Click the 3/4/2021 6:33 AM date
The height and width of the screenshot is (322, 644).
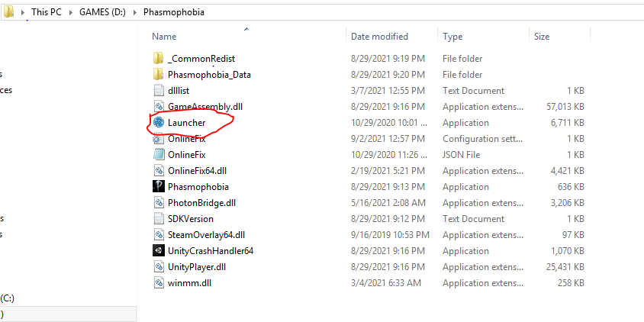pos(386,283)
